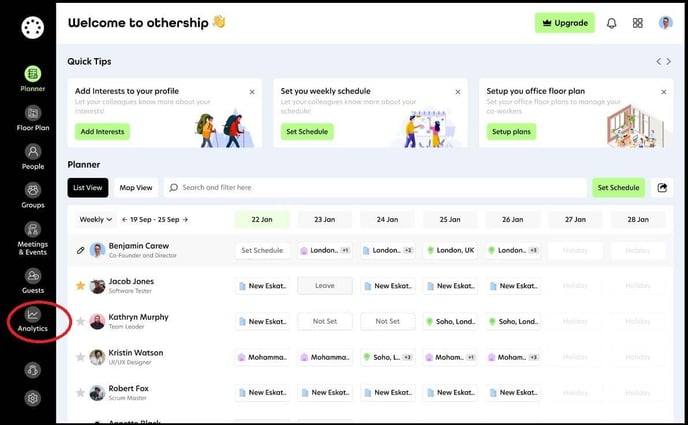
Task: Open Kathryn Murphy profile name
Action: [138, 317]
